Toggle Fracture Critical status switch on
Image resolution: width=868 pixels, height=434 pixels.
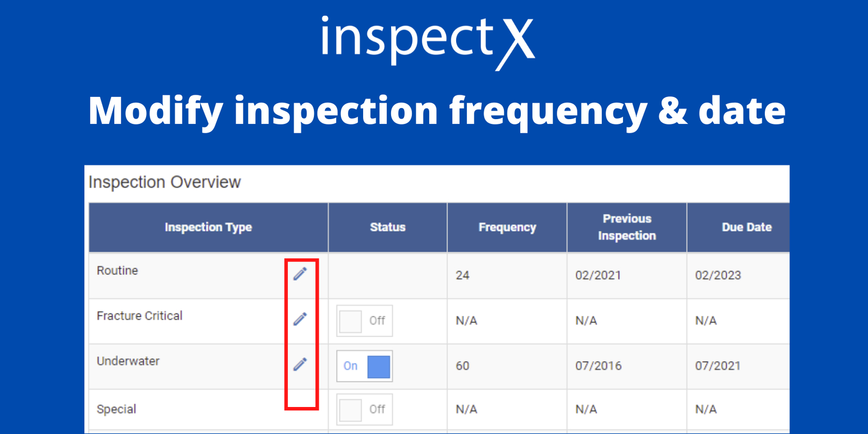[364, 321]
